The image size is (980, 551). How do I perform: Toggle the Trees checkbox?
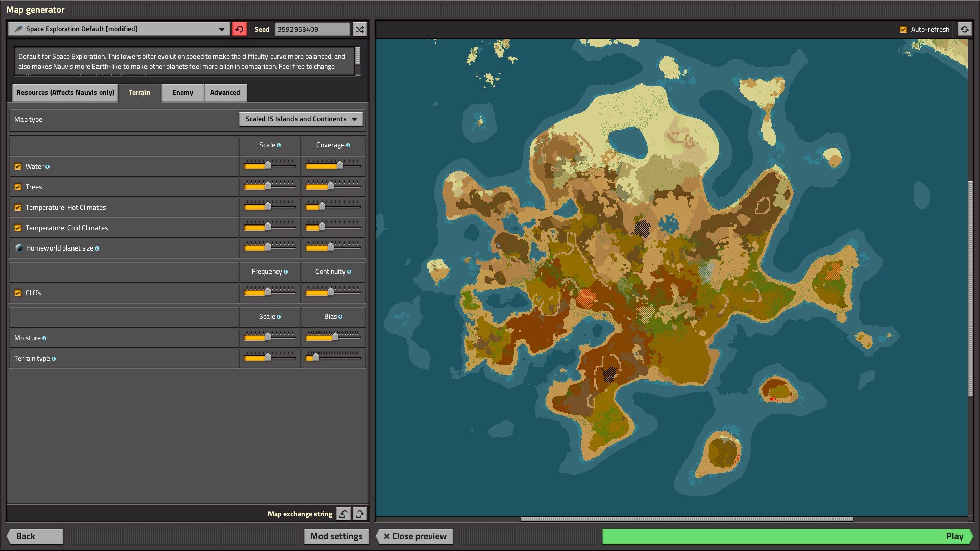[18, 187]
